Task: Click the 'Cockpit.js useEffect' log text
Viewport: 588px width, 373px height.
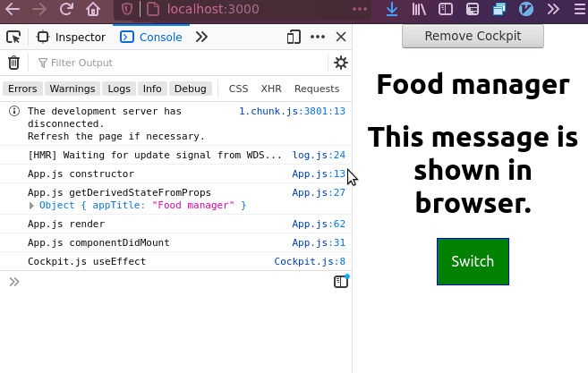Action: coord(87,262)
